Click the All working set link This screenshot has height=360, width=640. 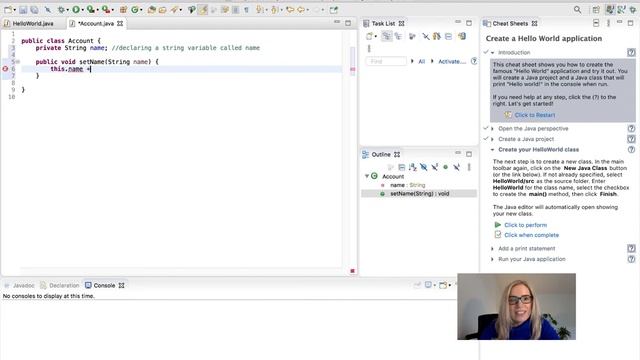pos(422,62)
